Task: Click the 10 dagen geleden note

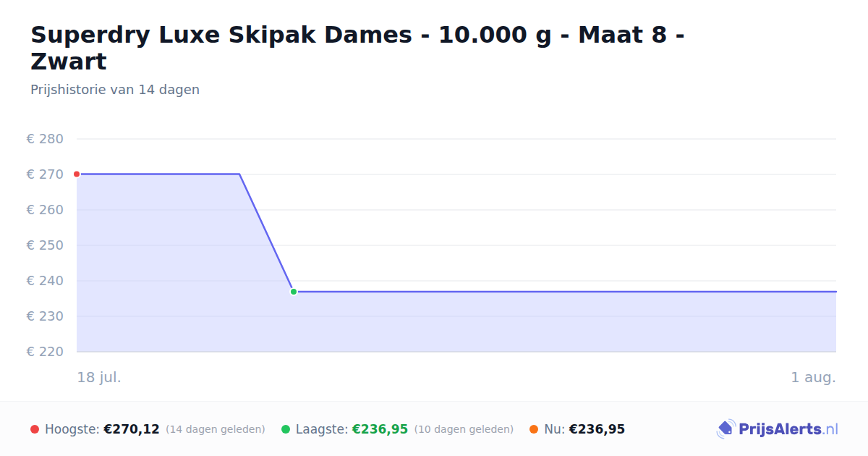Action: (x=464, y=429)
